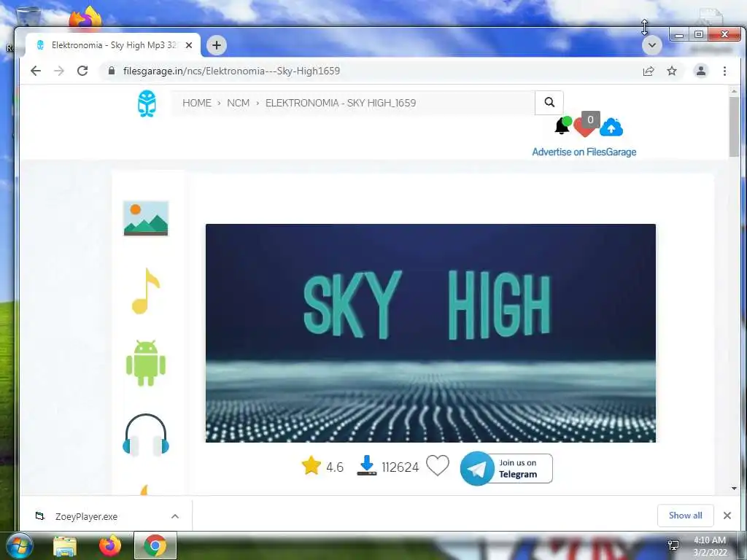
Task: Click the site search input field
Action: 353,103
